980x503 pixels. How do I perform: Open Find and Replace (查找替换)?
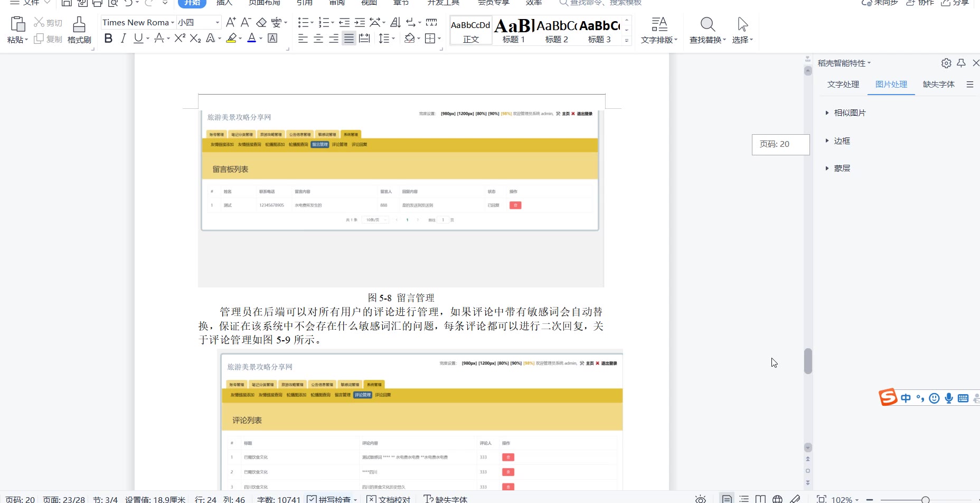point(708,30)
